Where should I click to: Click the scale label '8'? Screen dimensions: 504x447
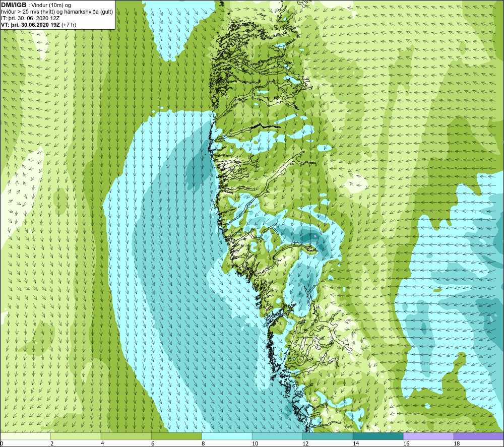[203, 444]
